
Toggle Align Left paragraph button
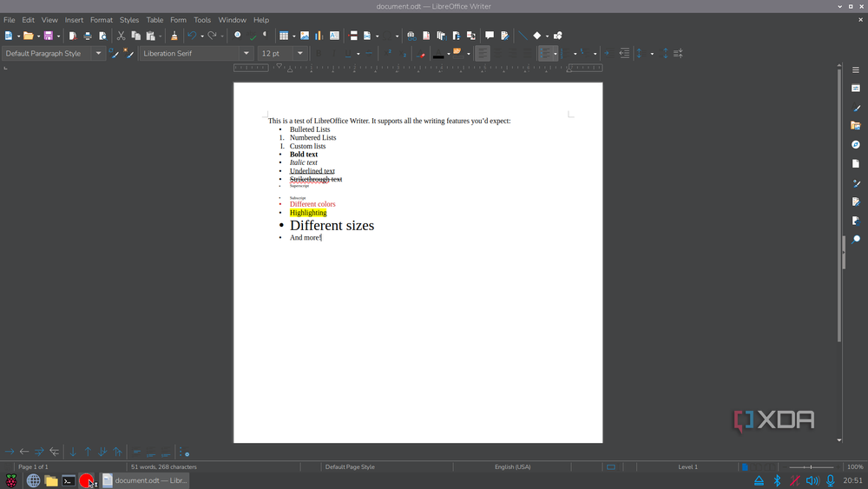482,53
